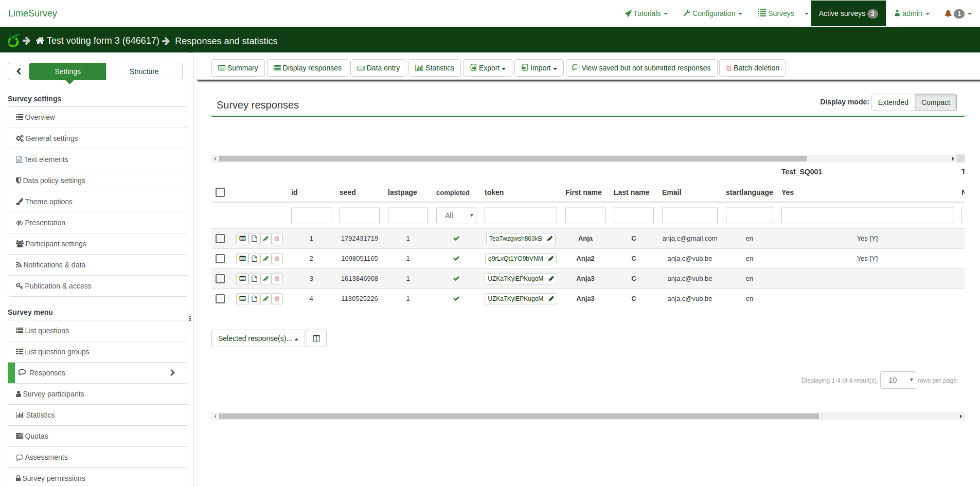Viewport: 980px width, 487px height.
Task: Click view details icon for response 1
Action: 242,239
